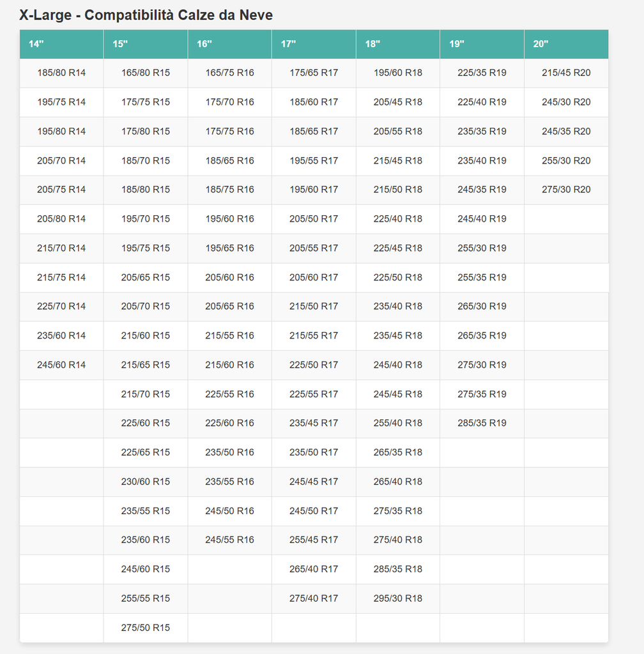644x654 pixels.
Task: Click the 205/55 R17 entry
Action: pos(314,248)
